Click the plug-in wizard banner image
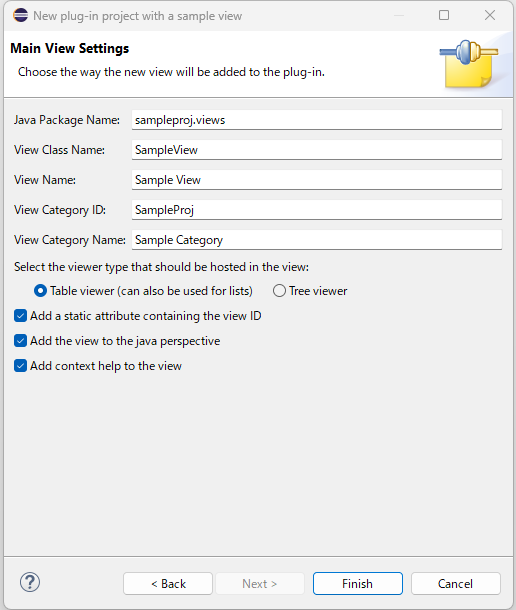 tap(469, 64)
